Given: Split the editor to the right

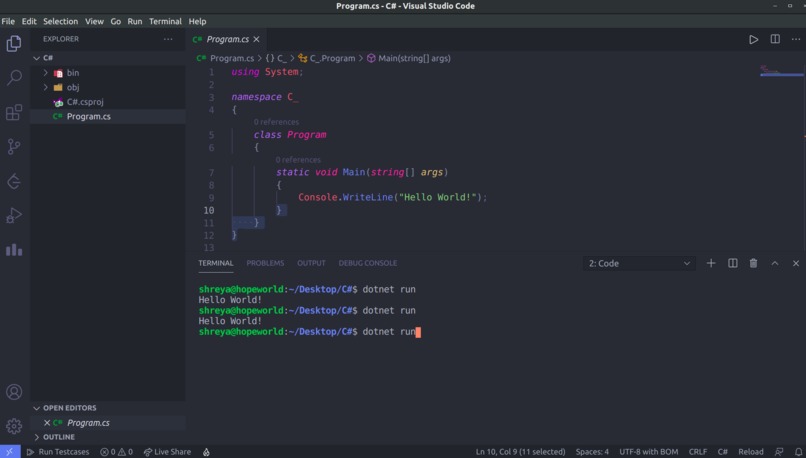Looking at the screenshot, I should pyautogui.click(x=775, y=39).
